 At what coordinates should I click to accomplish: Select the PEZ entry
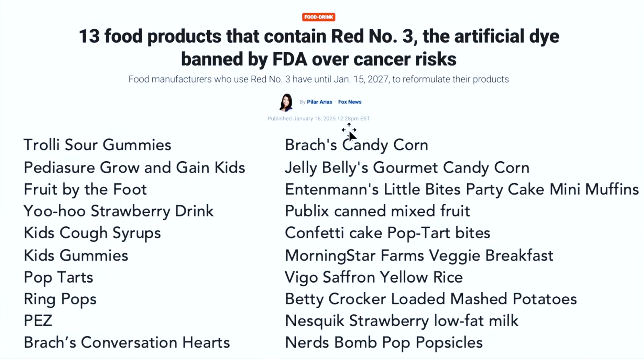click(38, 321)
